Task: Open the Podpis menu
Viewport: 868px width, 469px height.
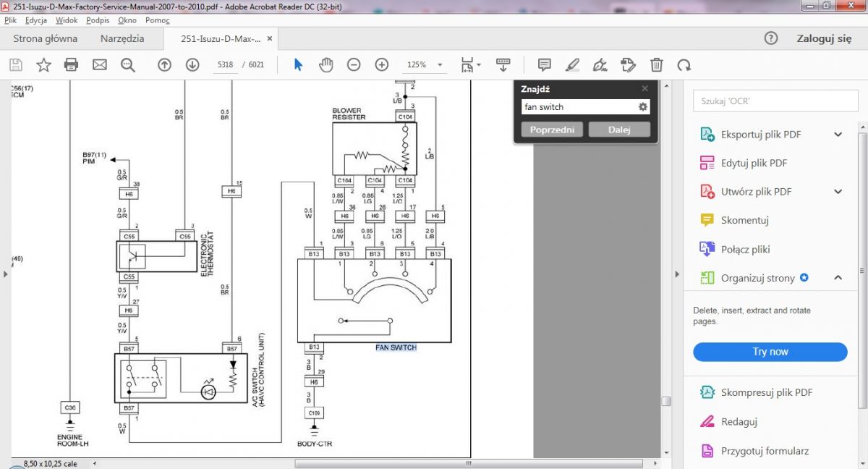Action: 98,20
